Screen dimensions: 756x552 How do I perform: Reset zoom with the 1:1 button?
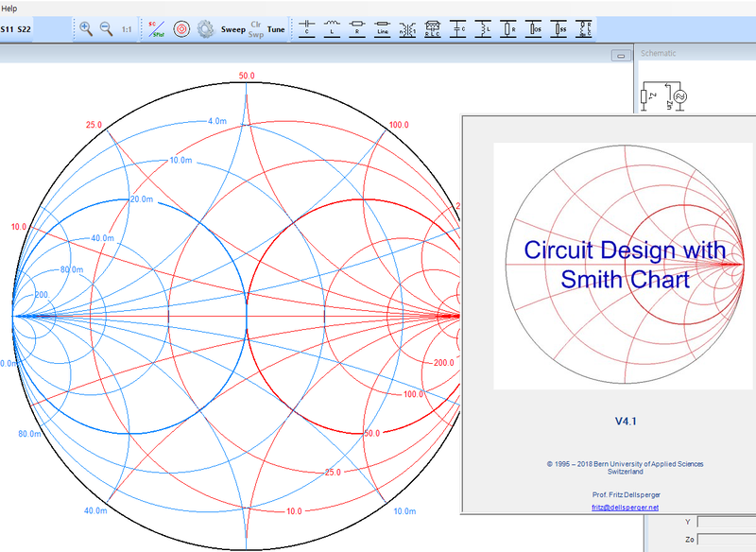tap(127, 29)
